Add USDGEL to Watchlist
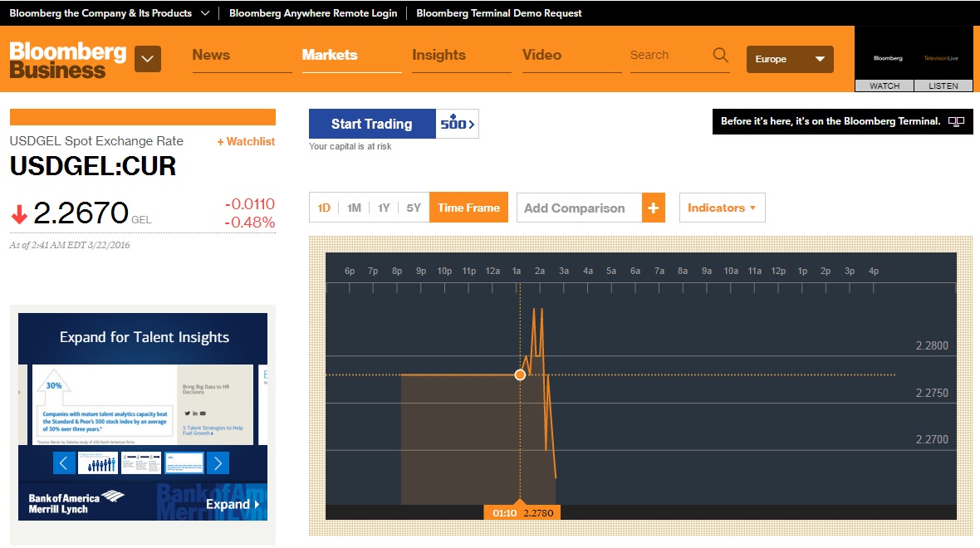This screenshot has width=980, height=548. tap(246, 142)
